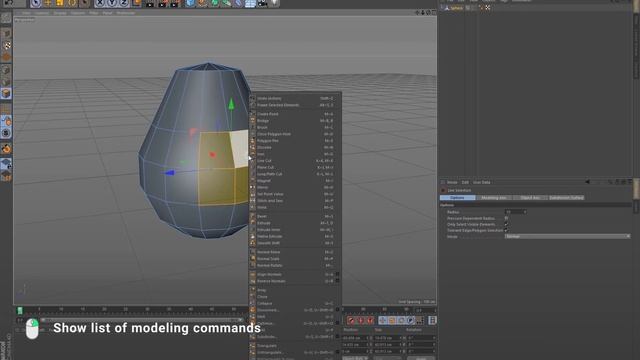Screen dimensions: 640x360
Task: Open the Attributes Edit menu
Action: (465, 182)
